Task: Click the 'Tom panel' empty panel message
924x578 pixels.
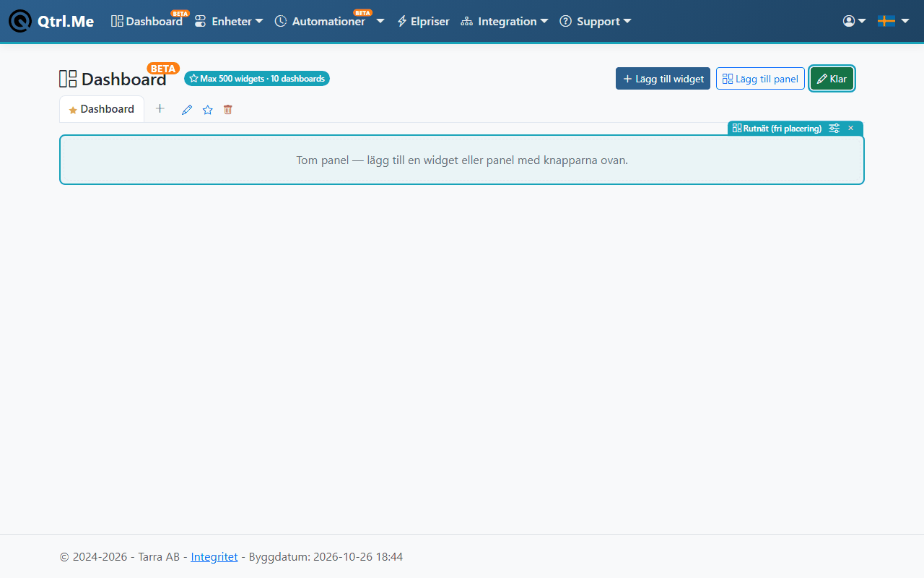Action: click(x=462, y=160)
